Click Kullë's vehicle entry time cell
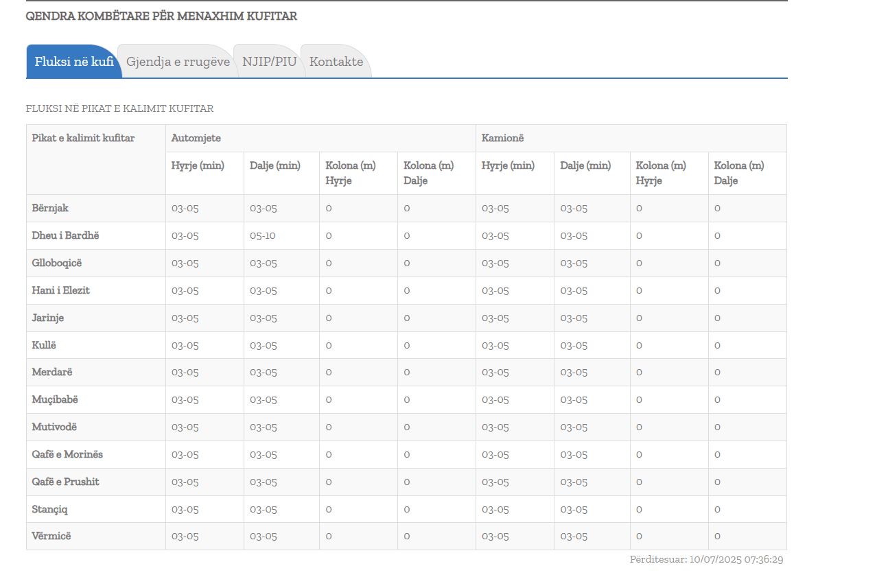The width and height of the screenshot is (877, 588). point(185,345)
